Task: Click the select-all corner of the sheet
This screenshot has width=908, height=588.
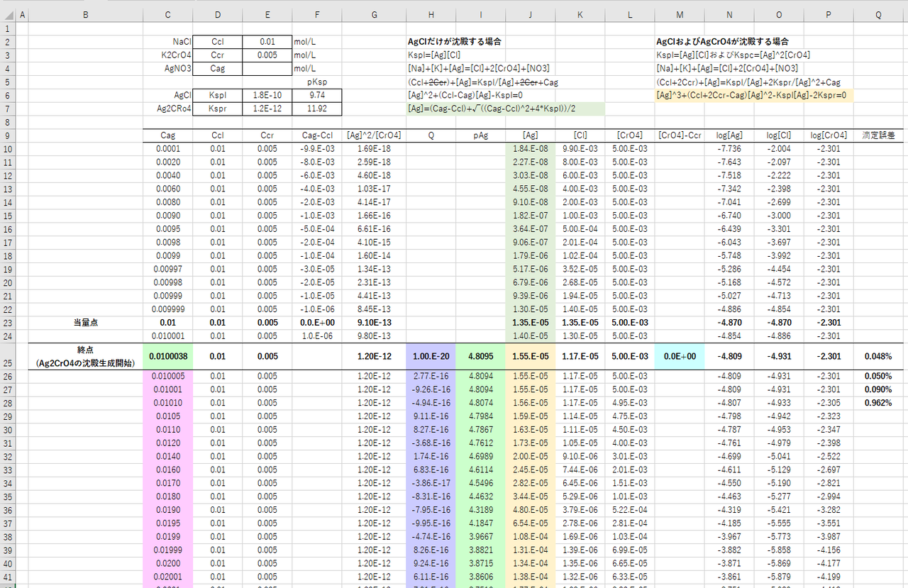Action: 7,15
